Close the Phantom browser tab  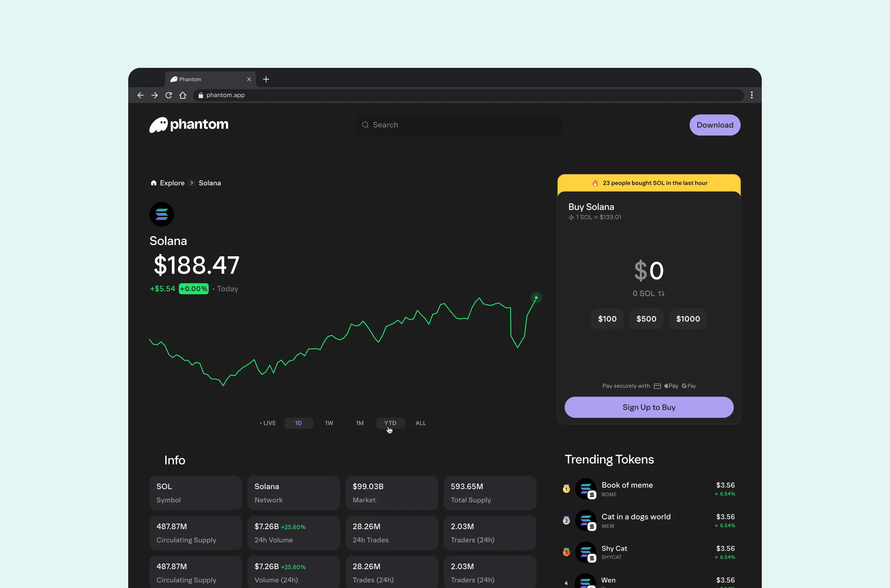pyautogui.click(x=249, y=79)
